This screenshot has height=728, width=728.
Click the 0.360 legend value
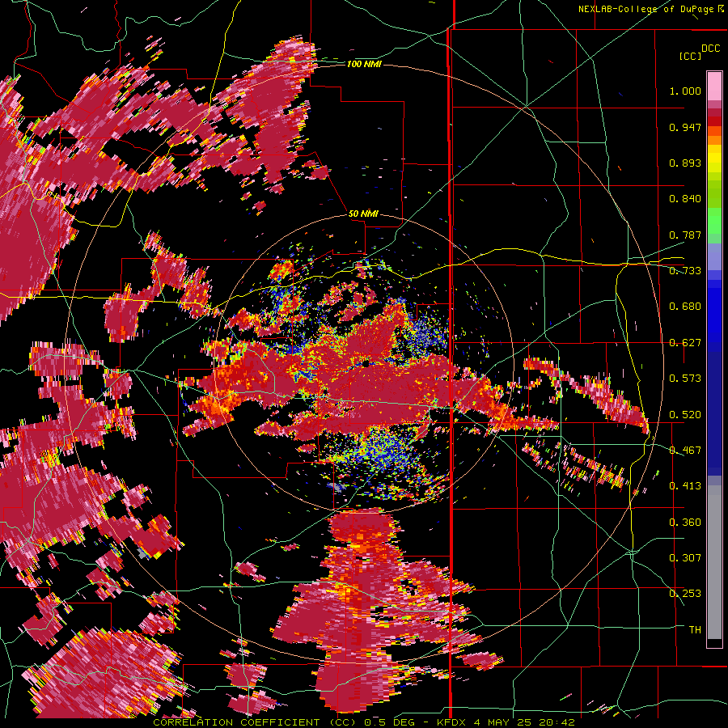(685, 523)
